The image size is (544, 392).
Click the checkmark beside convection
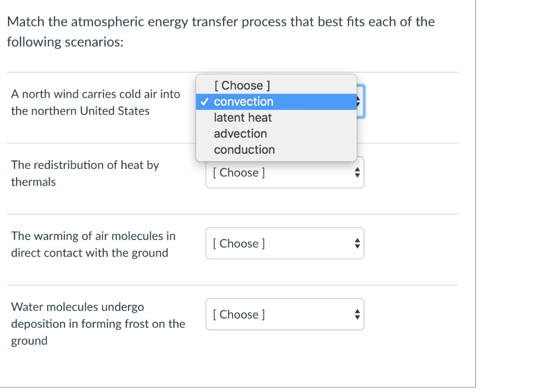pos(205,101)
